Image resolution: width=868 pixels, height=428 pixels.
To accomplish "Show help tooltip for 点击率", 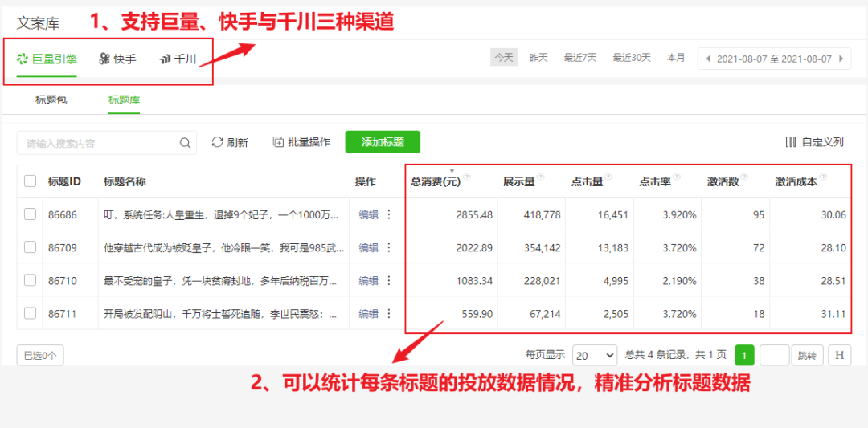I will [x=676, y=177].
